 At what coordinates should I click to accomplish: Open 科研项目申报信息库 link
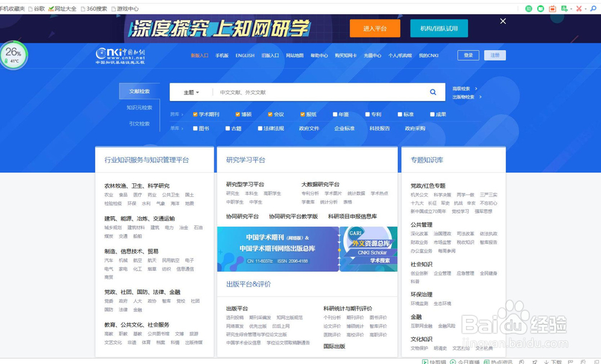352,216
